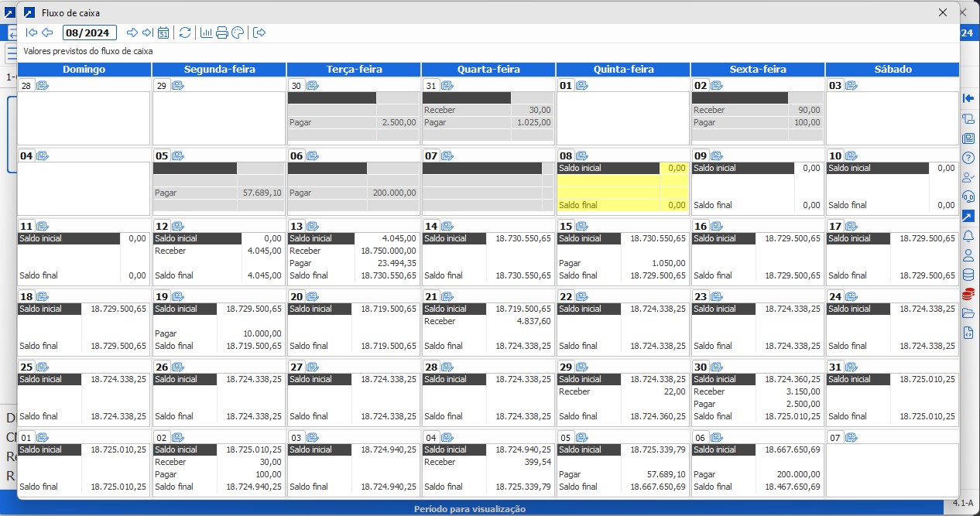This screenshot has height=516, width=980.
Task: Open details icon for day 21
Action: (447, 296)
